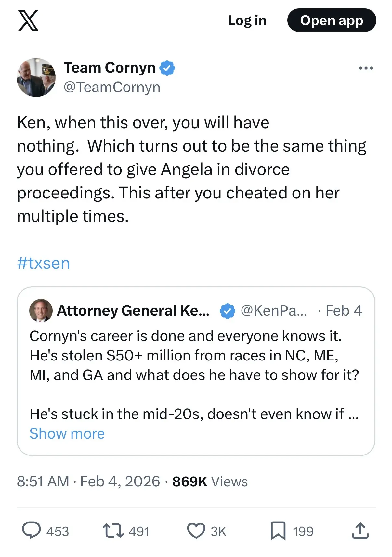392x557 pixels.
Task: Click the quoted post's verified badge
Action: point(228,311)
